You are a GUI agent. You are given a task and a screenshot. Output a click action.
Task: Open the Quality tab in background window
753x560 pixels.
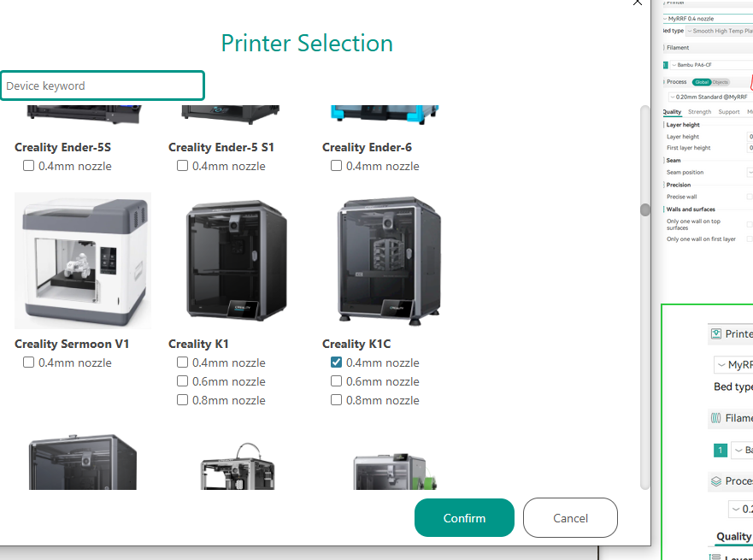point(672,112)
